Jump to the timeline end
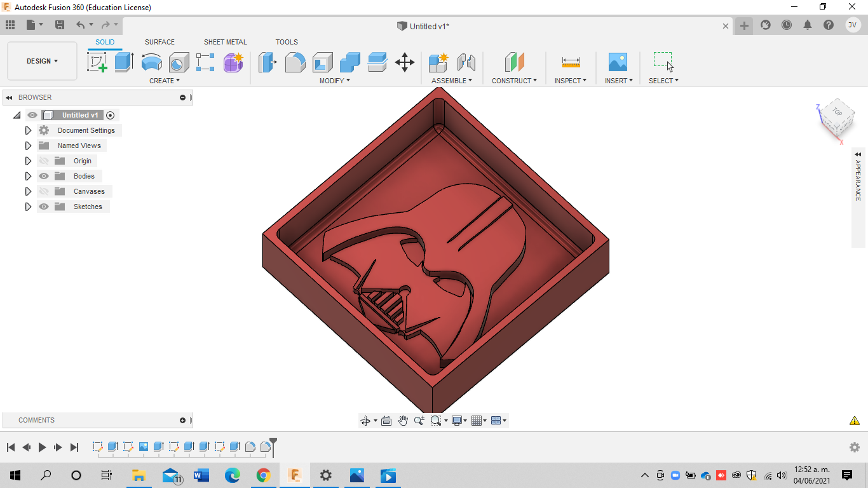Screen dimensions: 868x488 point(74,447)
